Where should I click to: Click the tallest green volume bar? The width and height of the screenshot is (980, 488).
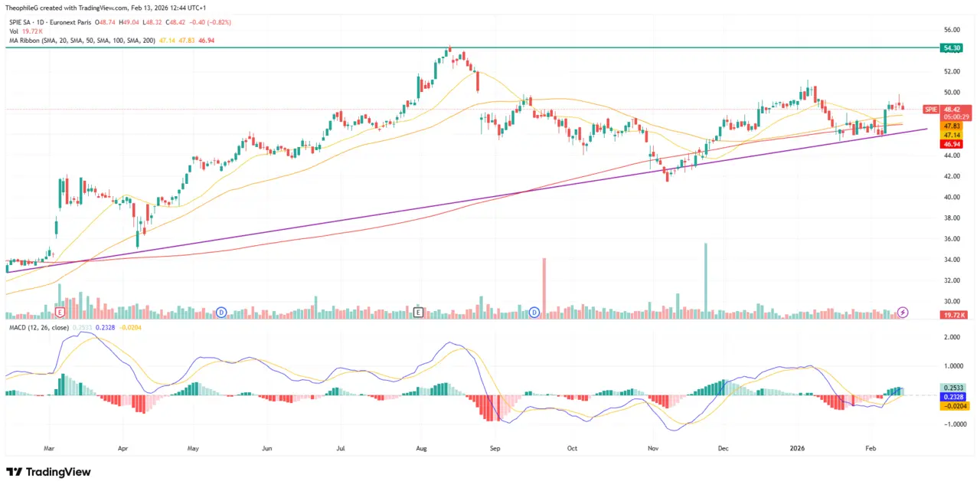705,276
